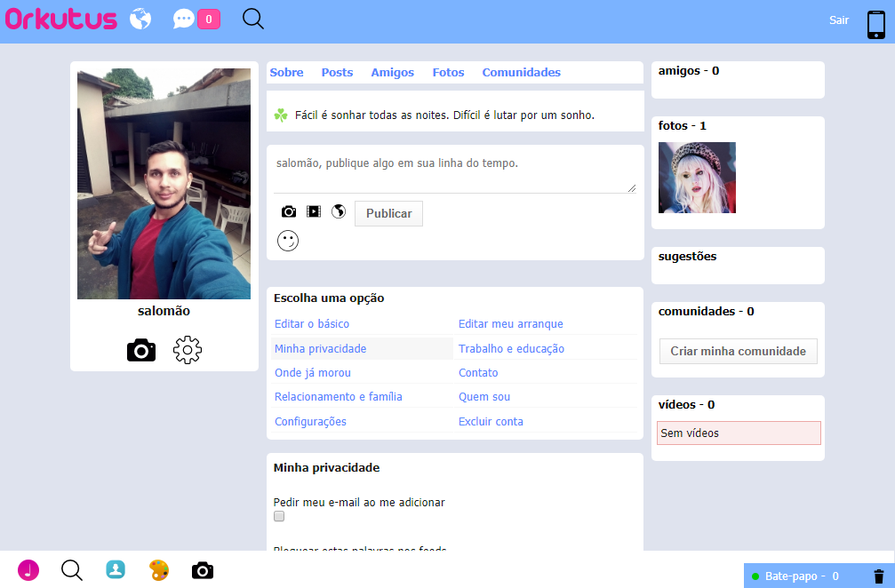The image size is (895, 588).
Task: Open the camera icon in bottom bar
Action: click(x=202, y=570)
